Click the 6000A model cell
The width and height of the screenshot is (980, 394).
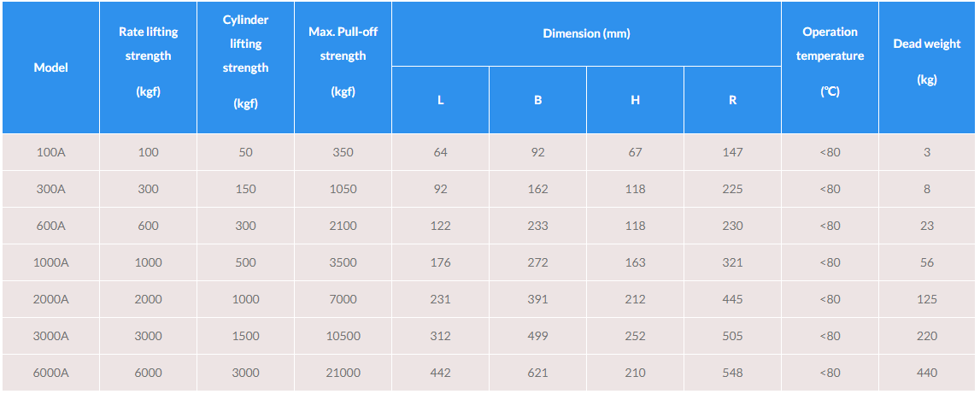click(51, 373)
